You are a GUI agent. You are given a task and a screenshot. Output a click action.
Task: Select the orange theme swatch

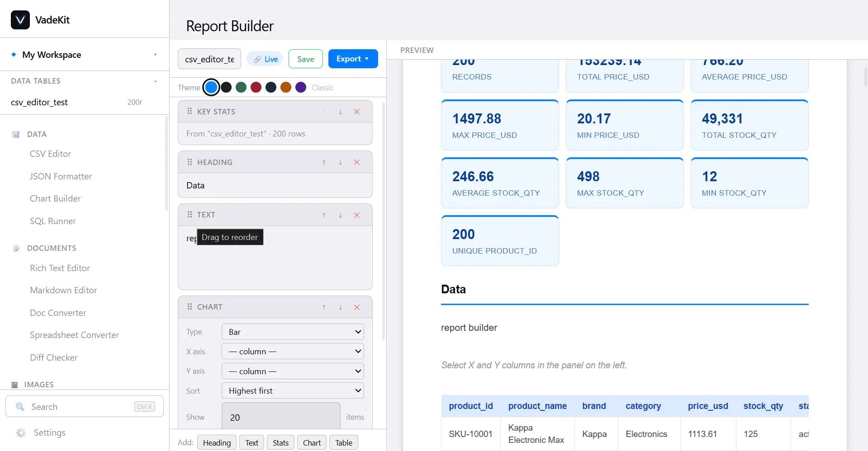pyautogui.click(x=286, y=87)
